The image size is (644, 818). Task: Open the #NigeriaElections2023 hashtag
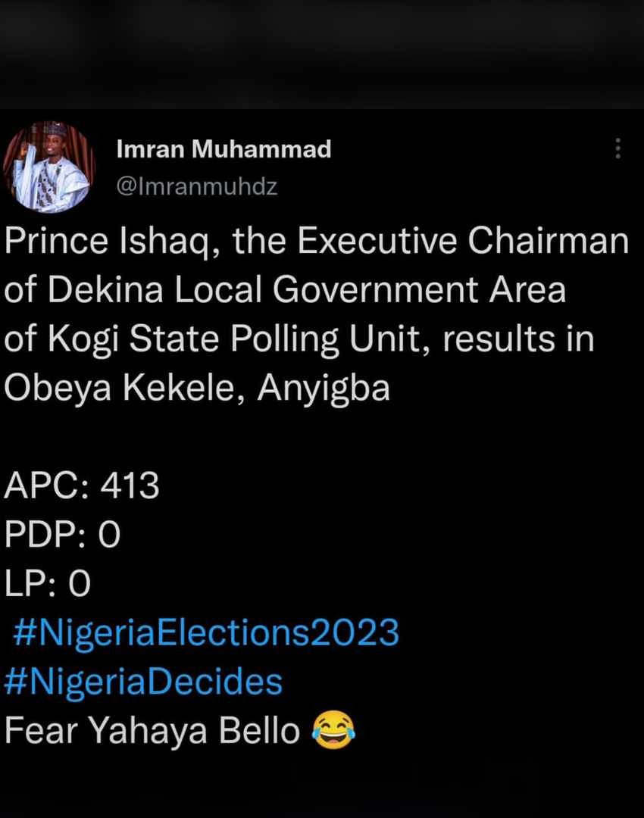(x=206, y=632)
